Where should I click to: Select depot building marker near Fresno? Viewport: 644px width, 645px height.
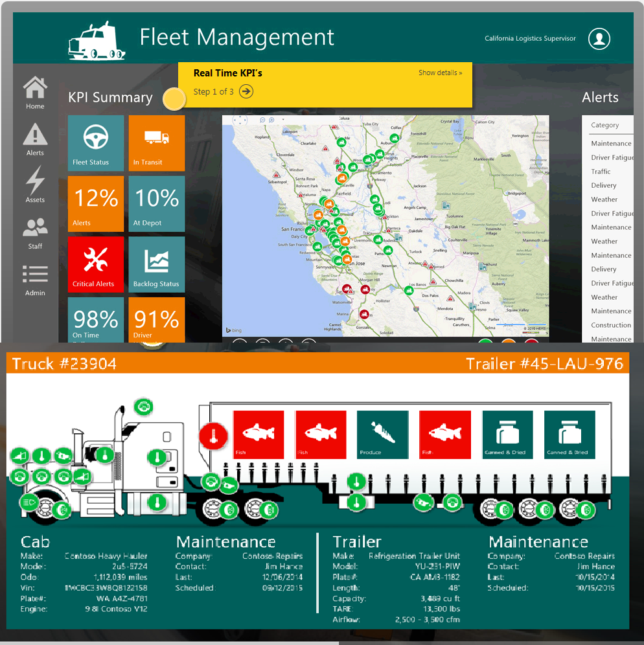point(472,306)
